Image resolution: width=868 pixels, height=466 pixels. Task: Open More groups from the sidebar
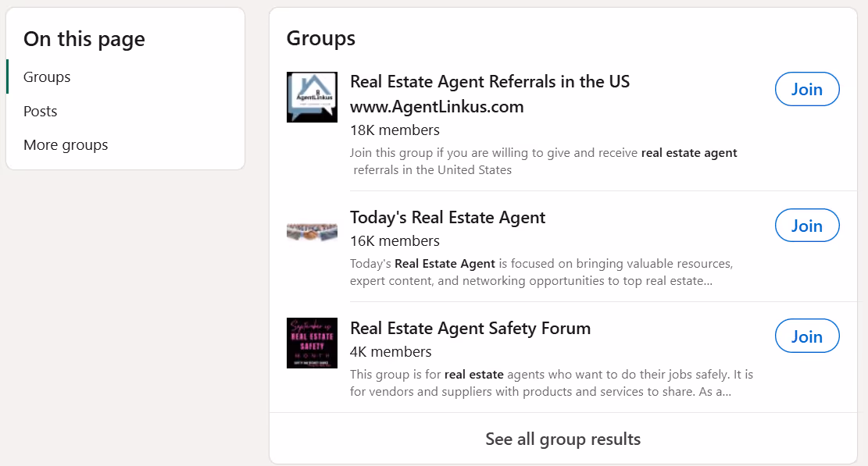66,144
